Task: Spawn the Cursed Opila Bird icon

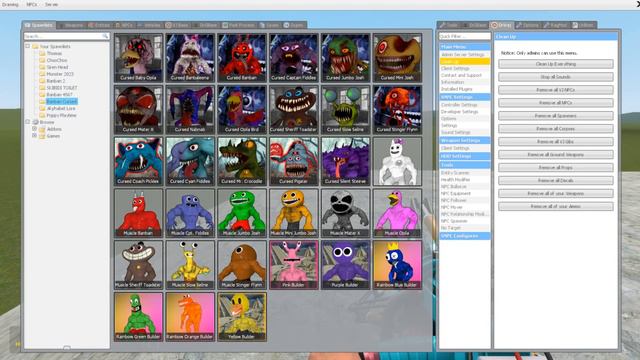Action: (x=242, y=109)
